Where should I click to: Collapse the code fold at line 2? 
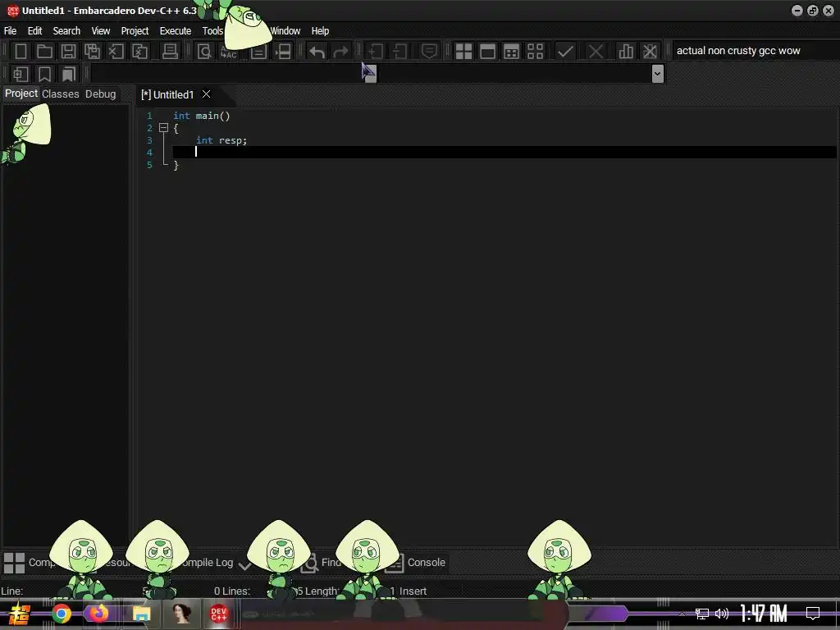click(x=164, y=128)
